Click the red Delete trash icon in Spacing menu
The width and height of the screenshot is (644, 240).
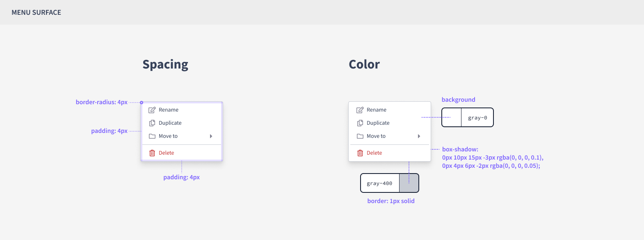tap(152, 153)
